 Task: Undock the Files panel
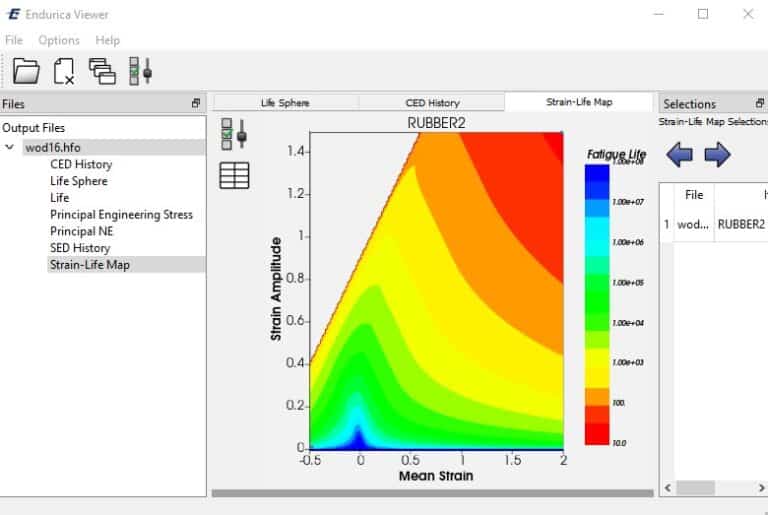(196, 104)
